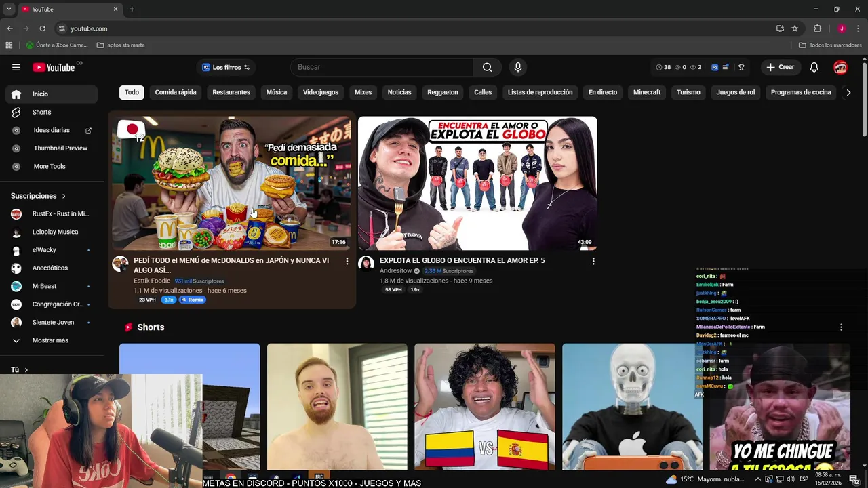Go to Inicio in sidebar
868x488 pixels.
[51, 94]
